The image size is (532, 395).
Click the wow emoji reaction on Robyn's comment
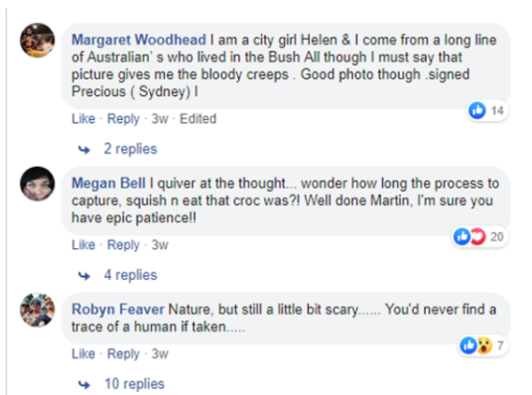pyautogui.click(x=484, y=345)
